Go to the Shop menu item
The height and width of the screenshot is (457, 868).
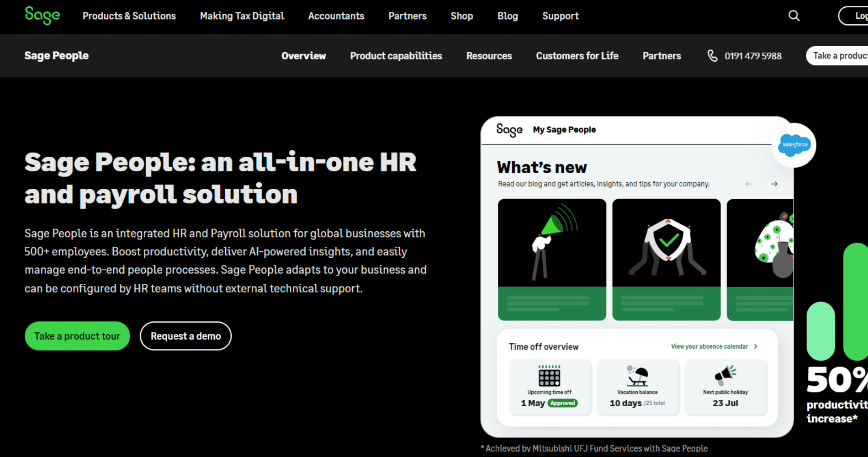[x=461, y=16]
